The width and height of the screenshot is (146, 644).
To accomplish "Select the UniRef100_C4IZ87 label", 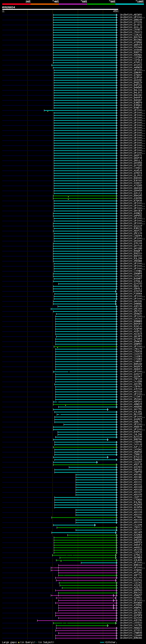I will coord(131,462).
